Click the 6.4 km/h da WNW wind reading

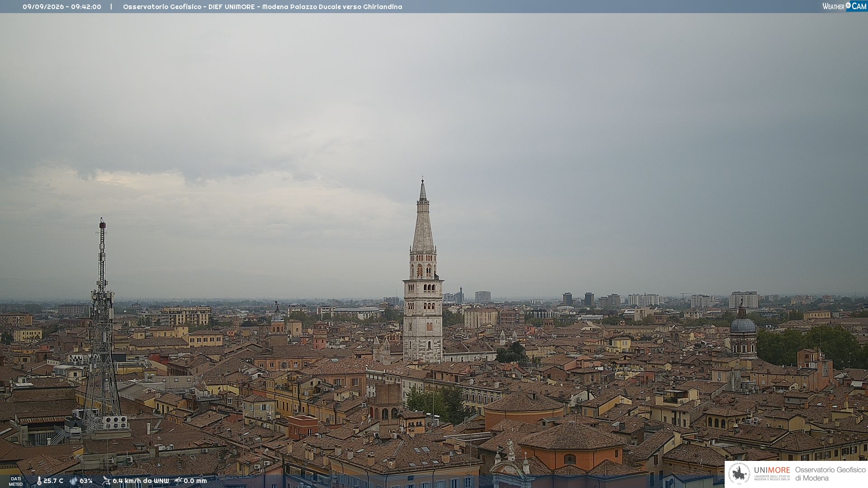(141, 481)
